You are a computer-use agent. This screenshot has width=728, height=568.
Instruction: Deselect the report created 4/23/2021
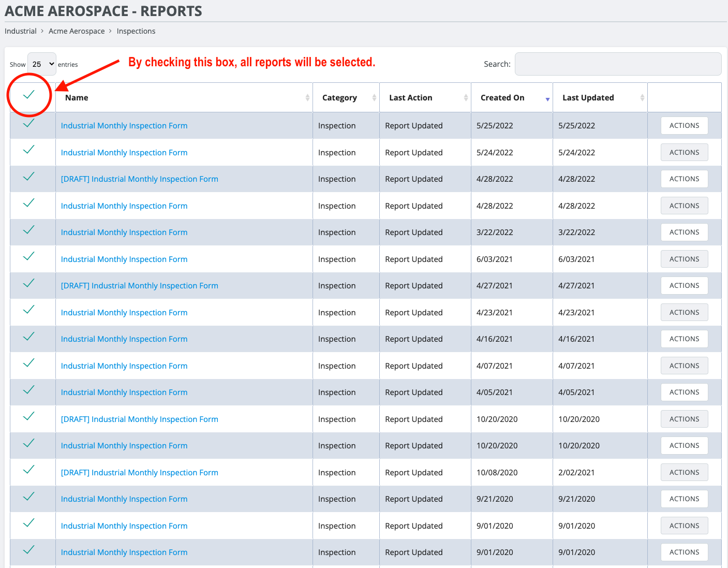click(x=29, y=310)
